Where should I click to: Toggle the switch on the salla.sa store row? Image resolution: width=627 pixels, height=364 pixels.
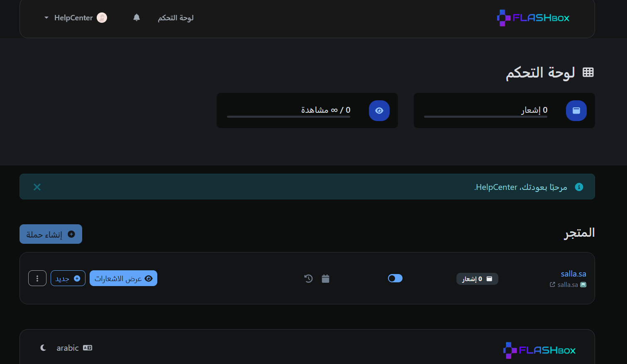[x=395, y=278]
